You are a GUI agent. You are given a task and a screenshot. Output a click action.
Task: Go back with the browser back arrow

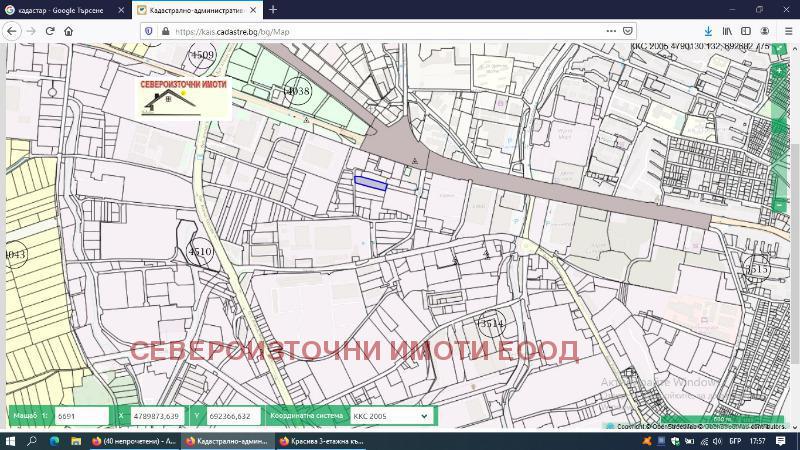pyautogui.click(x=11, y=31)
